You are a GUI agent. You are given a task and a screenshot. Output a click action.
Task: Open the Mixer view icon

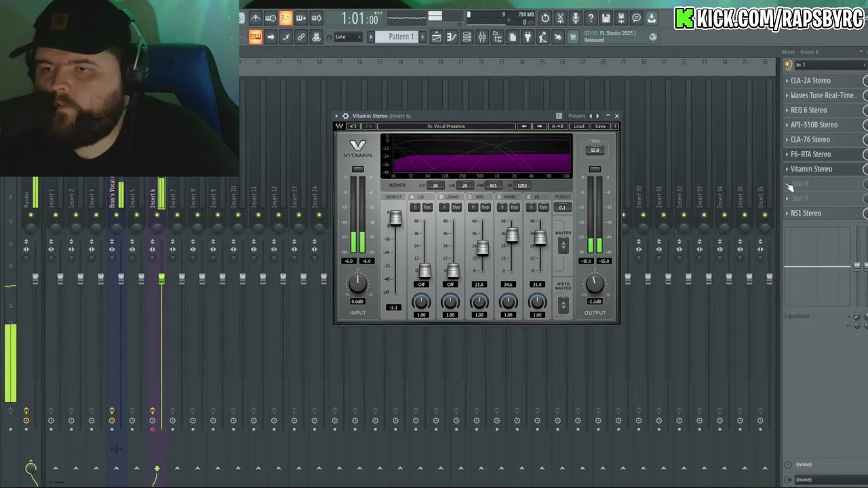tap(482, 37)
